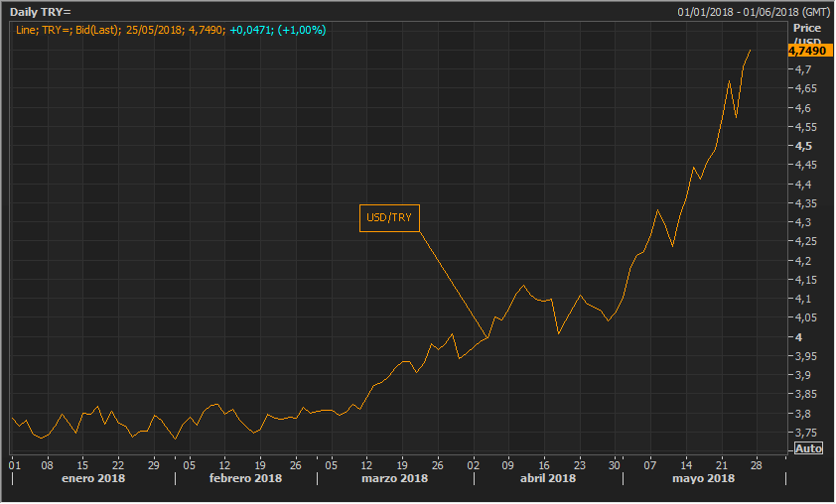Click the (+1,00%) percent change in legend
The height and width of the screenshot is (504, 836).
[x=301, y=30]
